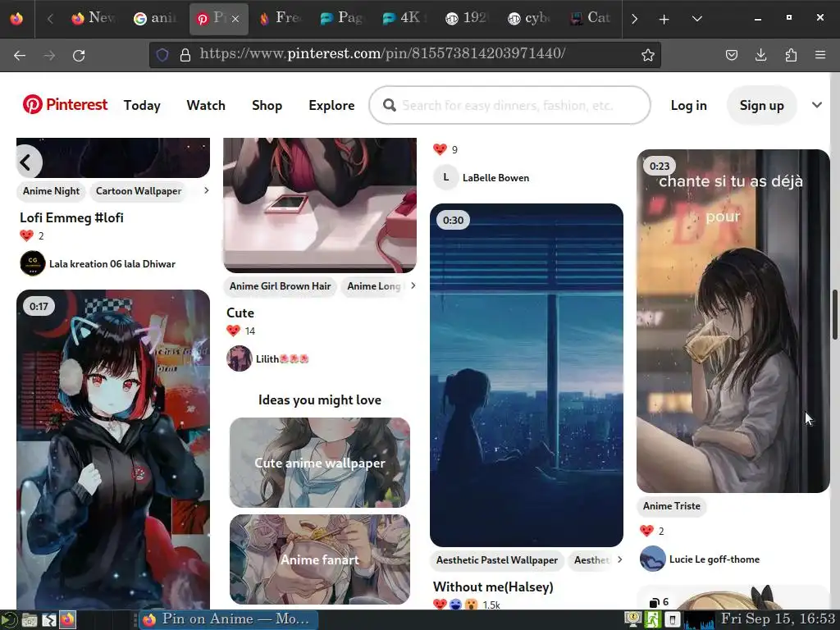Click the tracking protection shield icon
840x630 pixels.
[162, 55]
